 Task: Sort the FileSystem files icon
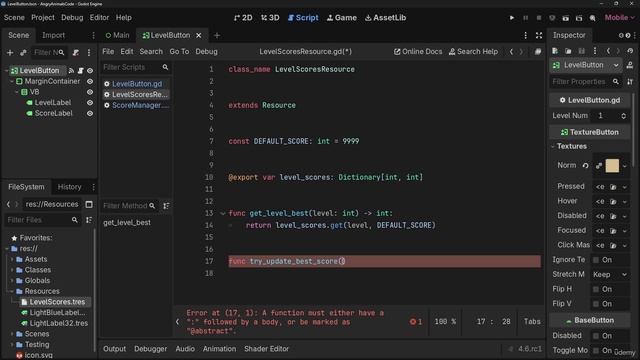[89, 220]
